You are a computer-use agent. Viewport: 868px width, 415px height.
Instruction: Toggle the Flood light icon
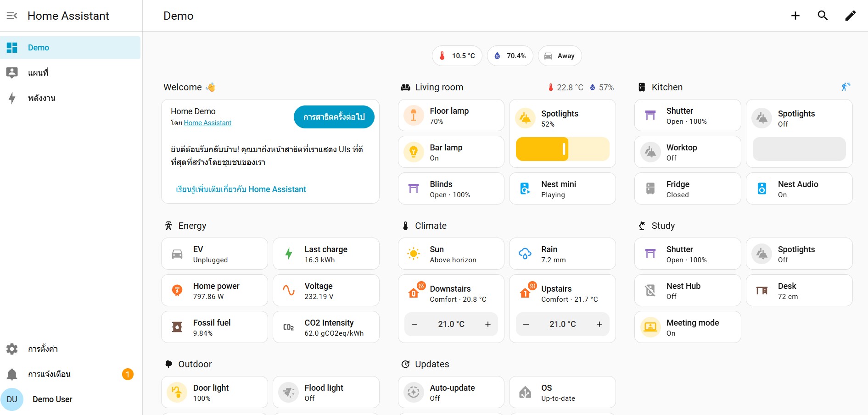click(x=288, y=392)
